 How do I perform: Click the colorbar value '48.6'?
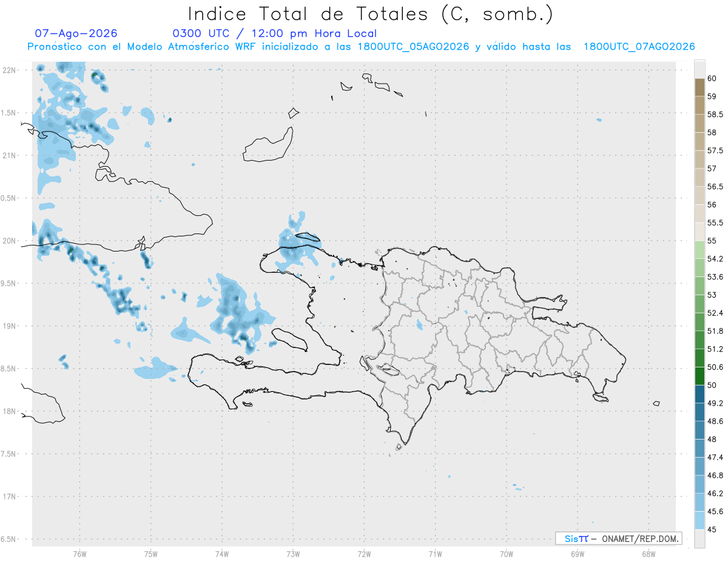coord(715,421)
